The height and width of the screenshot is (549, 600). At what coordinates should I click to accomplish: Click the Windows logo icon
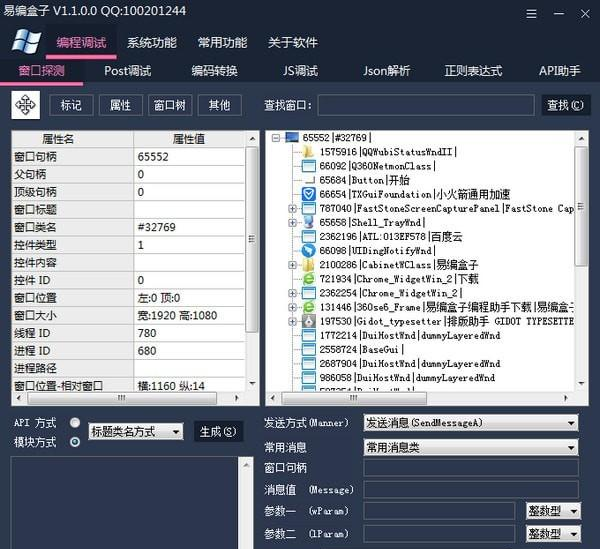pos(26,41)
